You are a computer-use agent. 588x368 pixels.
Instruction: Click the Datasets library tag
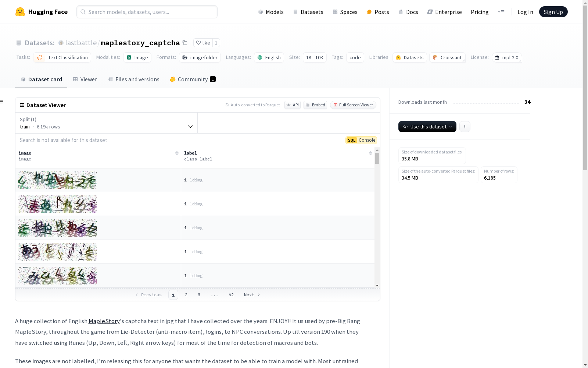(410, 57)
